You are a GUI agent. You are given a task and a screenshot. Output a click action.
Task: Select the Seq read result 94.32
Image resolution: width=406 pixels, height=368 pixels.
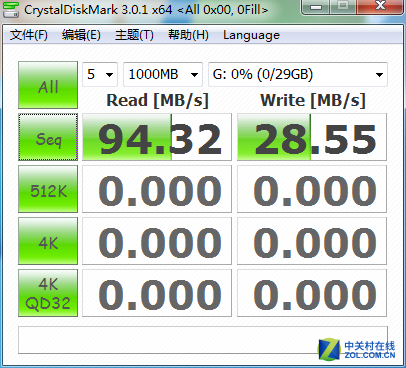[x=157, y=137]
